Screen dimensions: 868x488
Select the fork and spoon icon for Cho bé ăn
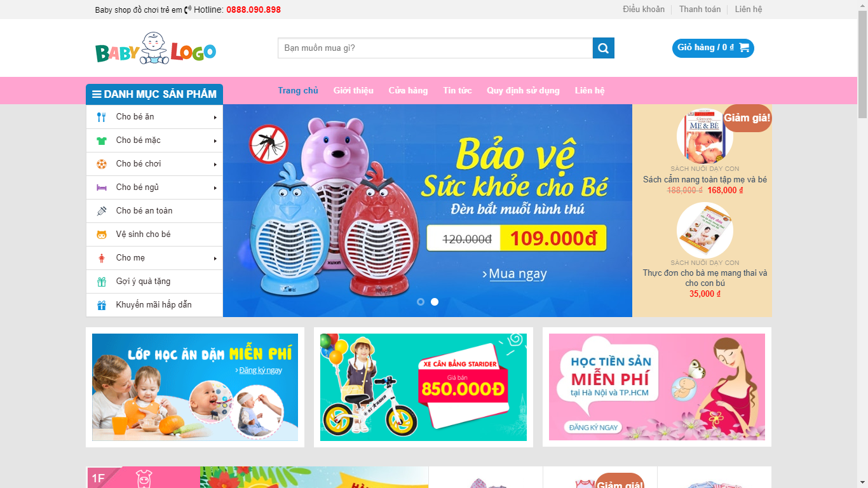click(102, 117)
